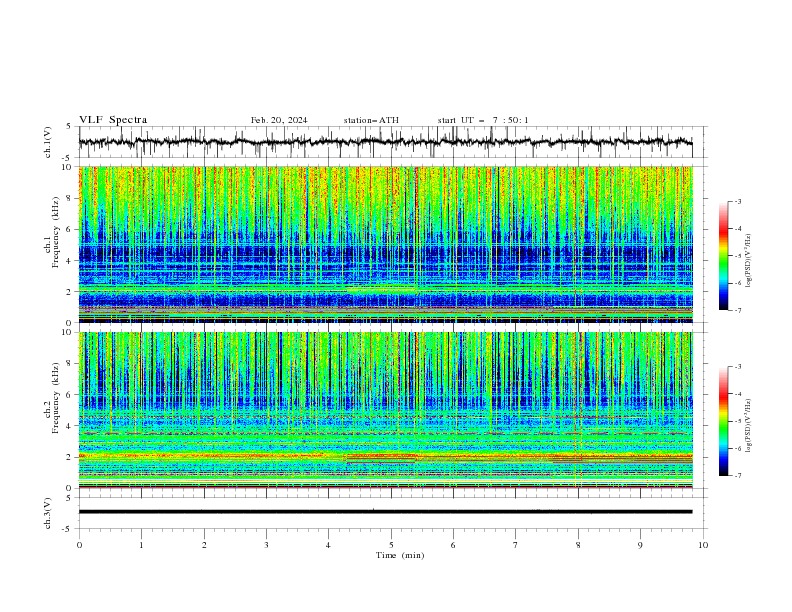Click the '9' tick on the time axis
The image size is (792, 612).
[640, 545]
